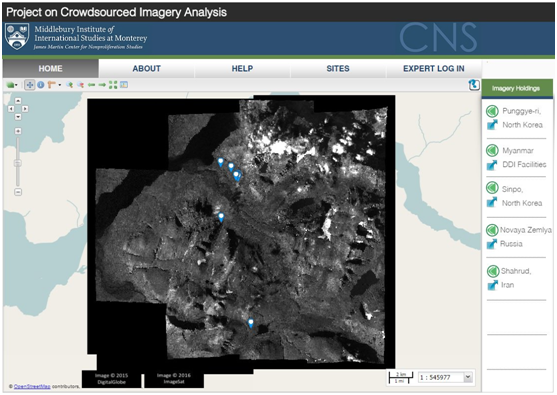This screenshot has height=395, width=557.
Task: Follow the OpenStreetMap contributors link
Action: (32, 386)
